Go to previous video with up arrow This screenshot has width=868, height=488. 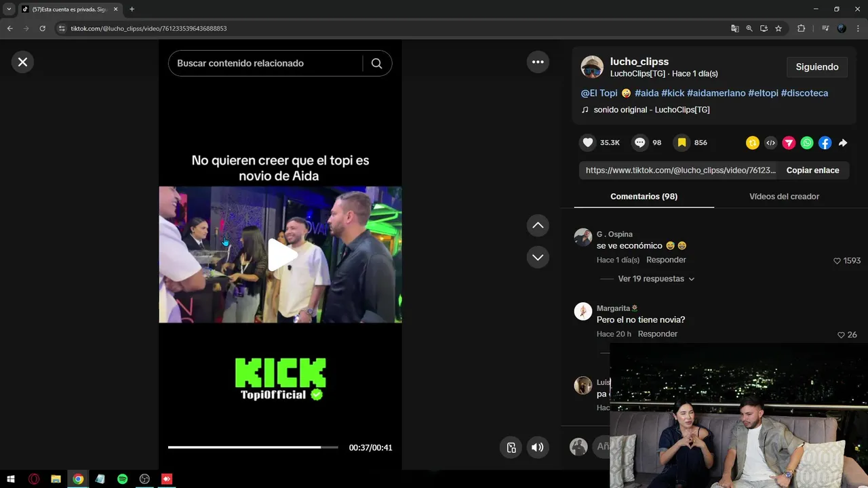[538, 225]
